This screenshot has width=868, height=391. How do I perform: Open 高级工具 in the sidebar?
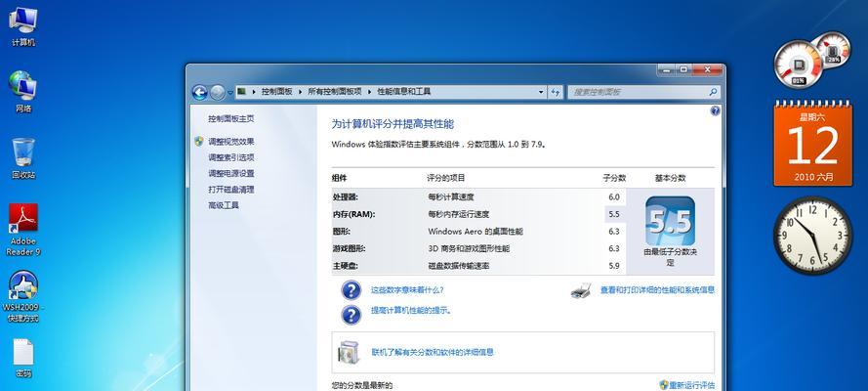point(224,205)
